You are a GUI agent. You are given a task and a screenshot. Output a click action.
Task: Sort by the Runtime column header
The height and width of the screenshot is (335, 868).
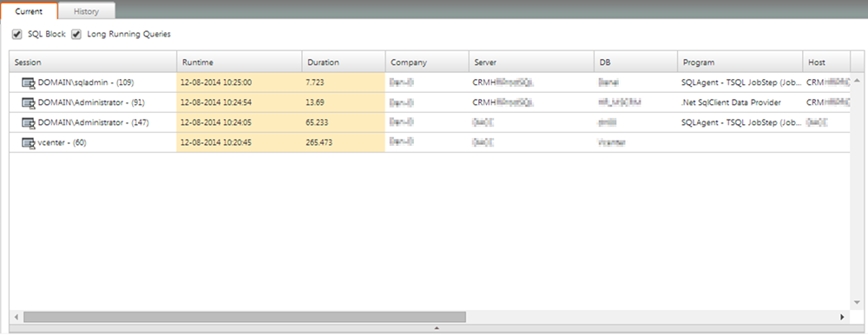click(x=240, y=62)
